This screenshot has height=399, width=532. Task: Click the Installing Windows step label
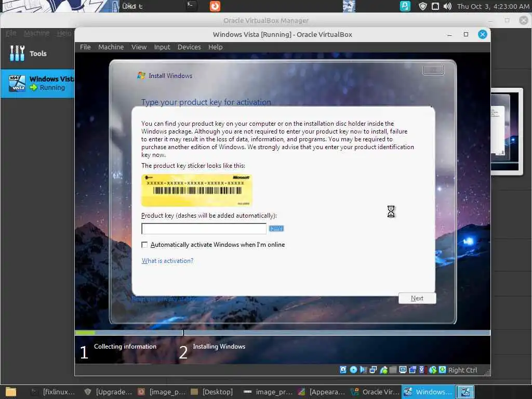click(219, 347)
